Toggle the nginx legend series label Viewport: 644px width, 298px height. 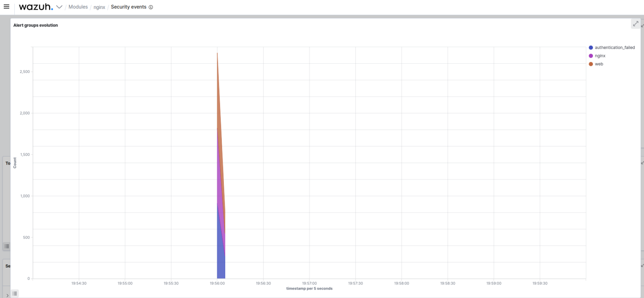(600, 56)
